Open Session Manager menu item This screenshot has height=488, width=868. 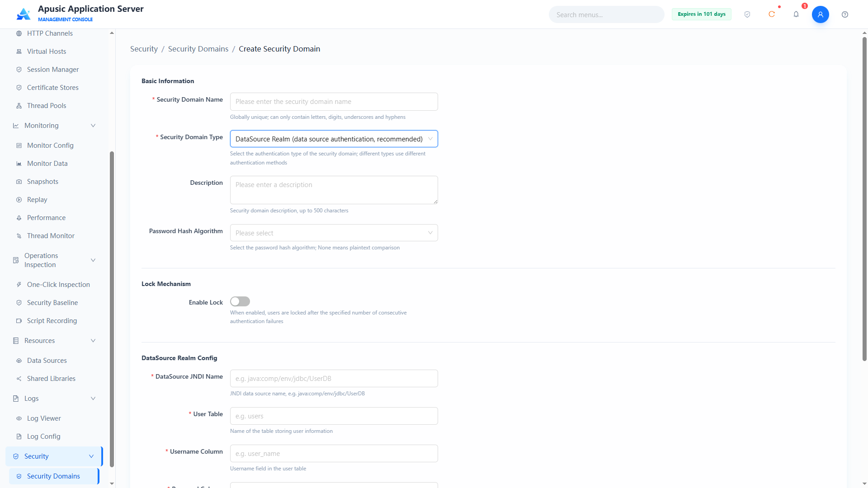pos(53,70)
